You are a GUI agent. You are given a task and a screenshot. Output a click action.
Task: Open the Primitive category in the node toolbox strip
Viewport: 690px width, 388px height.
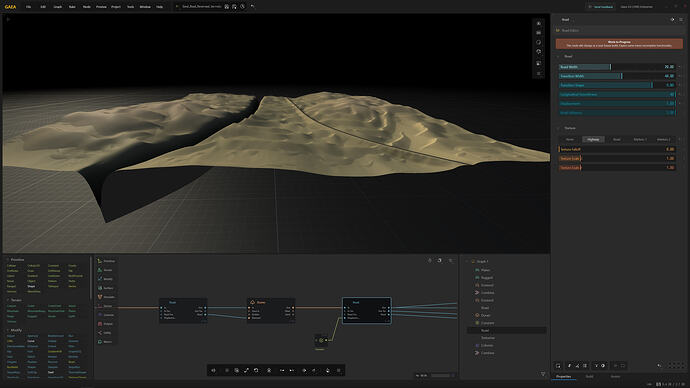(x=106, y=261)
